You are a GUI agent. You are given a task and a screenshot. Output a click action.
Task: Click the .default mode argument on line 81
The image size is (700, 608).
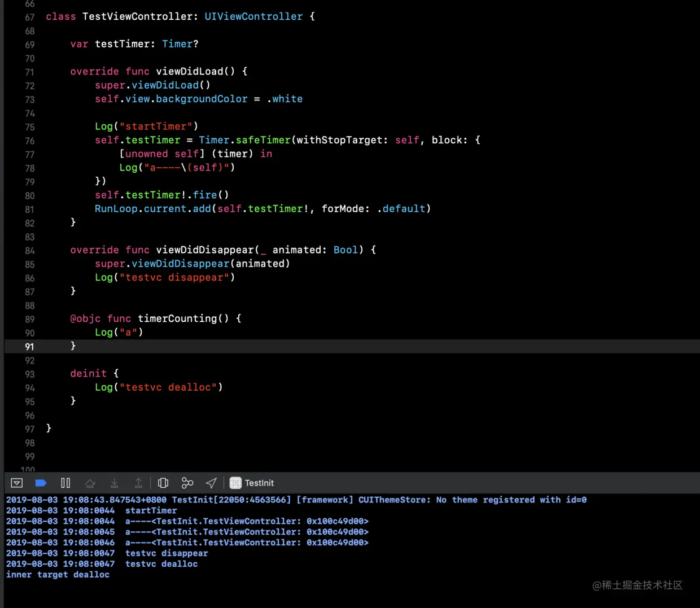tap(401, 209)
